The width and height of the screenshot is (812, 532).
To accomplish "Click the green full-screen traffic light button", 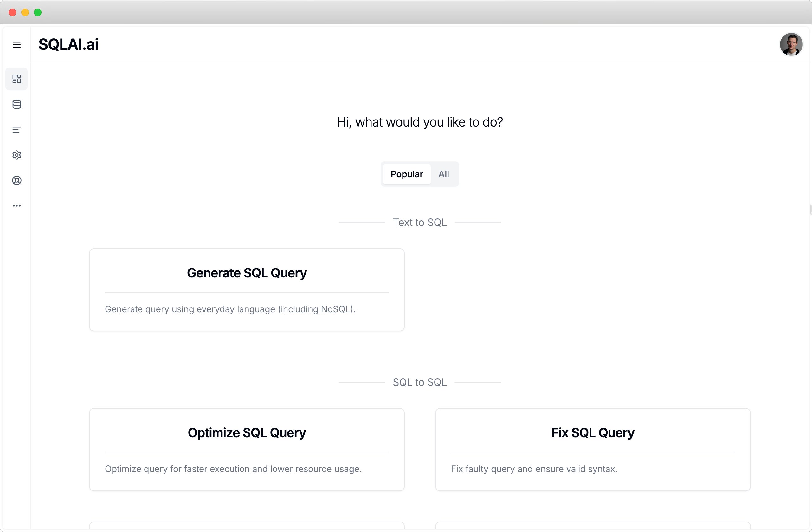I will coord(38,12).
